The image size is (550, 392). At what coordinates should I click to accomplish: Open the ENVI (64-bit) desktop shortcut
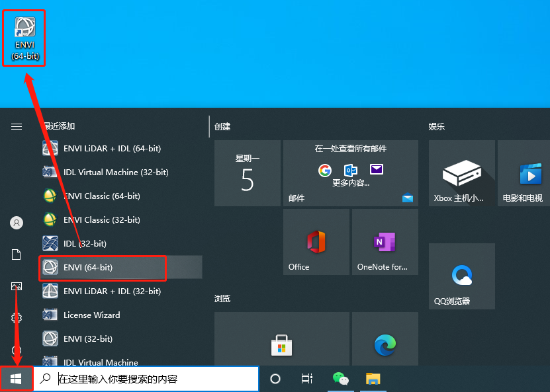click(x=25, y=38)
